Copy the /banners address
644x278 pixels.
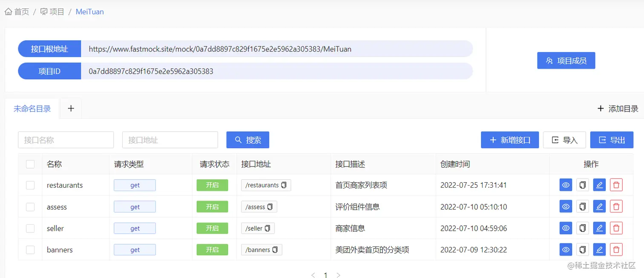pos(275,249)
